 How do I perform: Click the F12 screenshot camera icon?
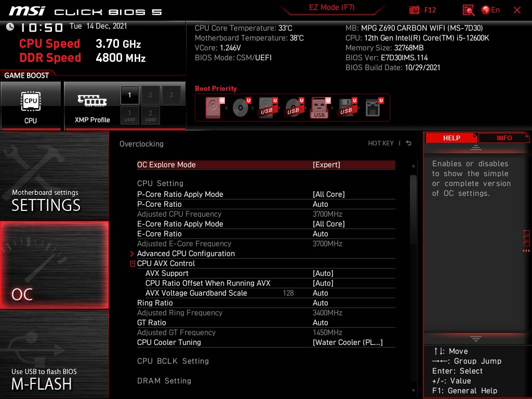(x=414, y=10)
